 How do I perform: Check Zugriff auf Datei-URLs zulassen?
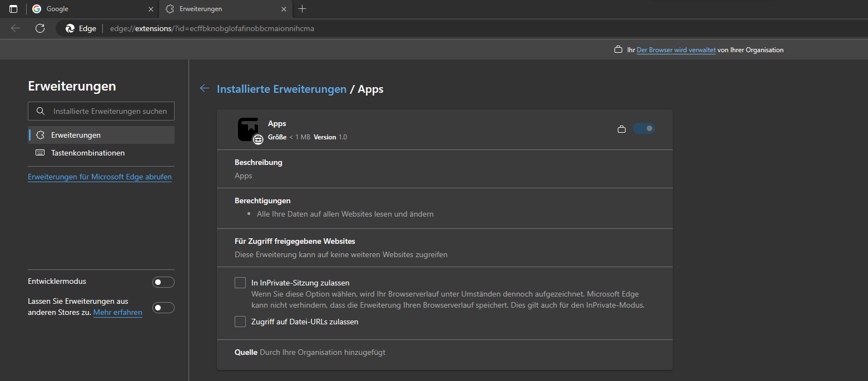[240, 322]
